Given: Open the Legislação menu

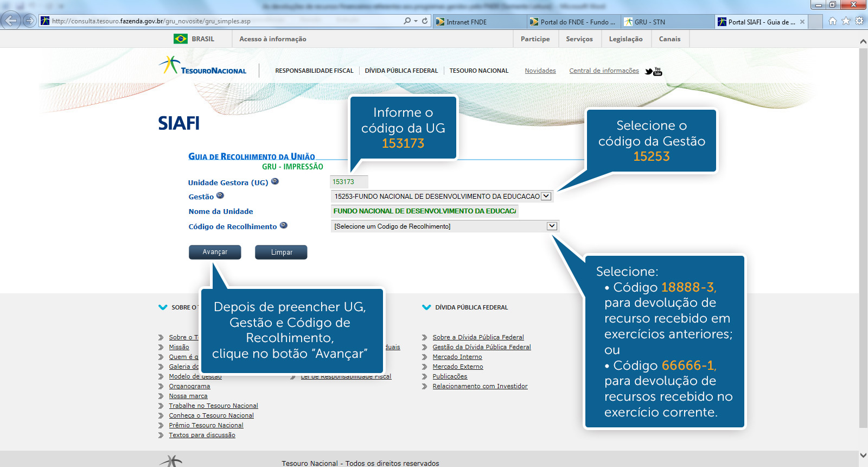Looking at the screenshot, I should (x=626, y=39).
